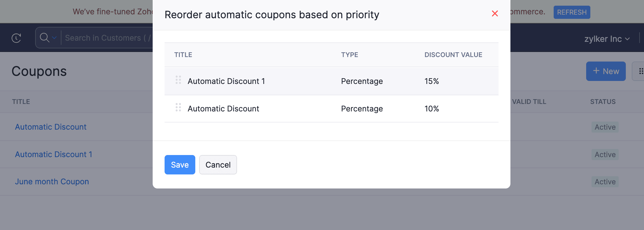Click the Active badge for June month Coupon

click(605, 181)
